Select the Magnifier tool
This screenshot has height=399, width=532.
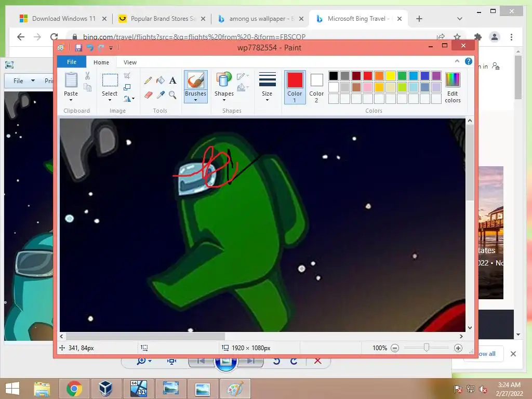click(172, 95)
